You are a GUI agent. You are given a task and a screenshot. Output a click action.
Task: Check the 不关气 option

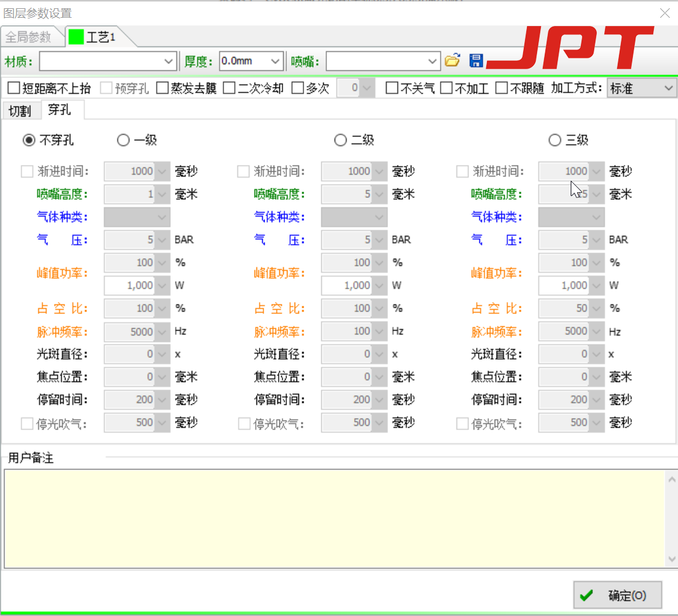click(x=392, y=88)
